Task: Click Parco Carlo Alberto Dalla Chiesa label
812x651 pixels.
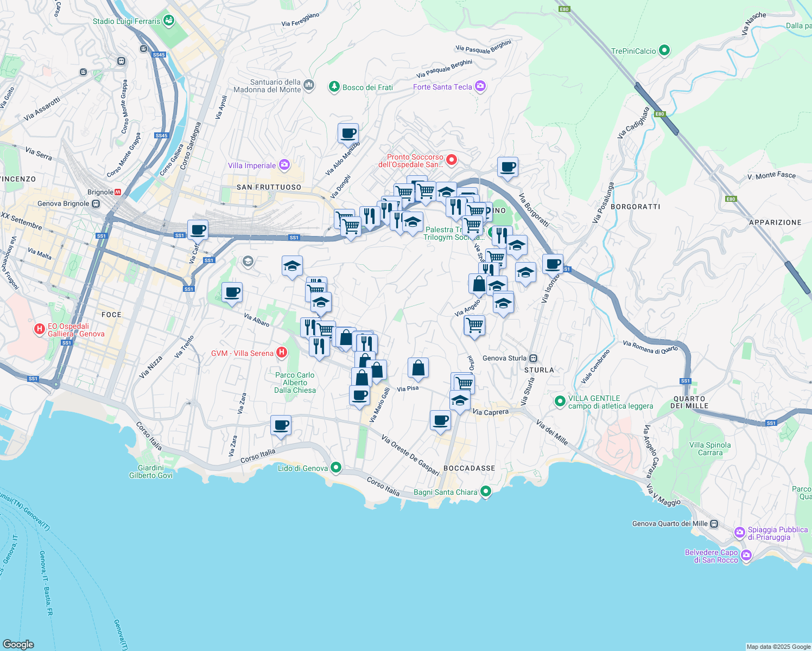Action: point(295,382)
